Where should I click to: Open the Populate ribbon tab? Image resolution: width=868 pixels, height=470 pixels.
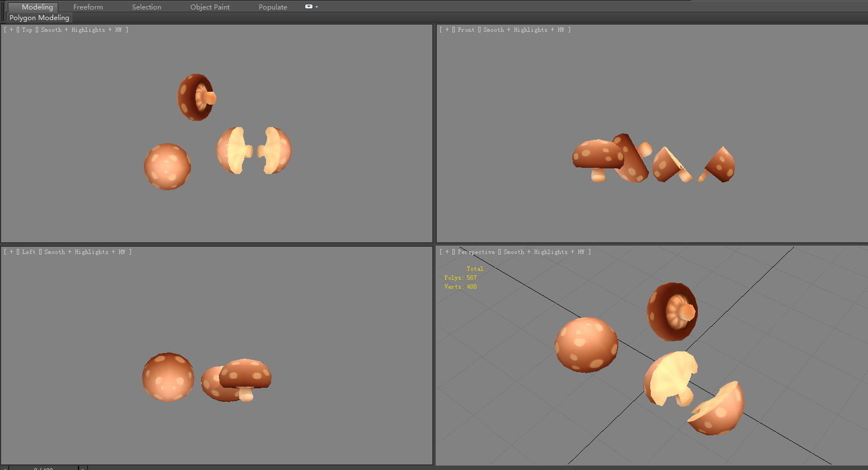tap(273, 7)
